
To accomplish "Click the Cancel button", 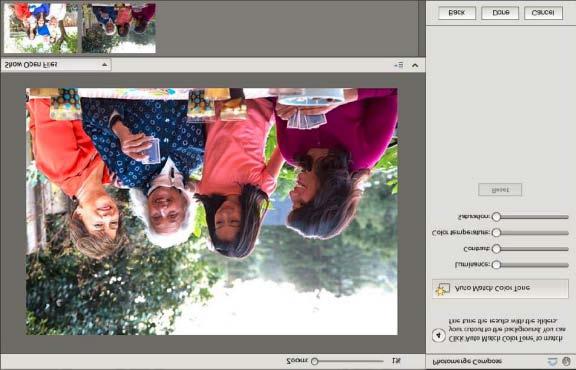I will [x=543, y=13].
